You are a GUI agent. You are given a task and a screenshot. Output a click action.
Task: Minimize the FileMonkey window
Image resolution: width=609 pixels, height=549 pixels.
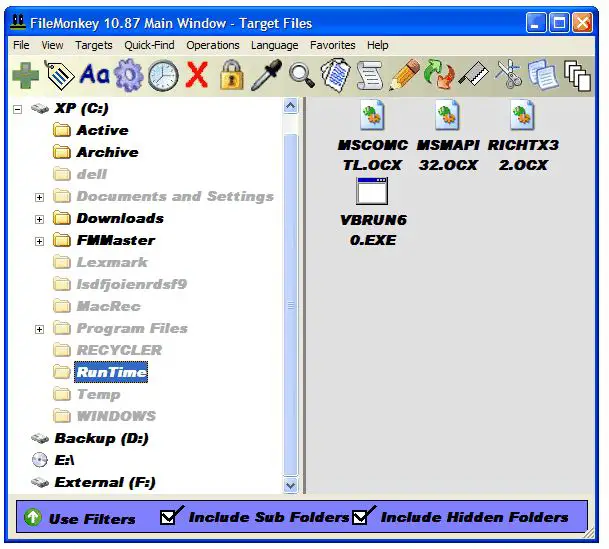coord(536,23)
